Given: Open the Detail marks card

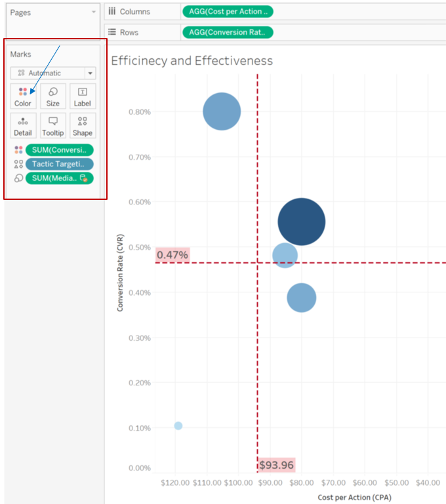Looking at the screenshot, I should pyautogui.click(x=23, y=126).
